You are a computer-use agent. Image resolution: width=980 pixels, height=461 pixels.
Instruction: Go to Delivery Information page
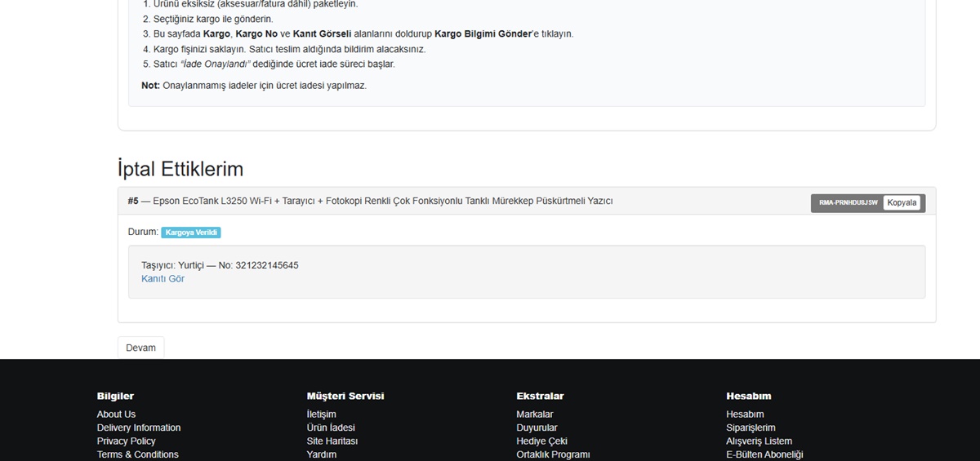click(x=139, y=428)
